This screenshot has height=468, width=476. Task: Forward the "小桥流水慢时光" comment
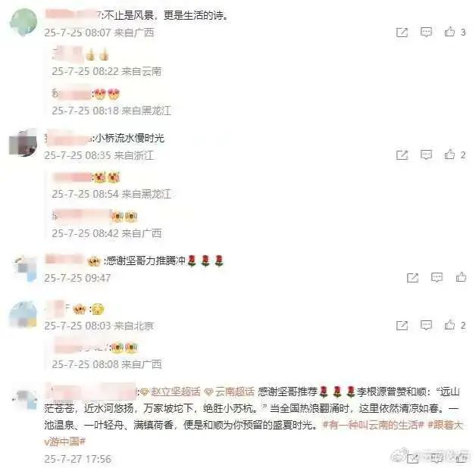coord(402,155)
